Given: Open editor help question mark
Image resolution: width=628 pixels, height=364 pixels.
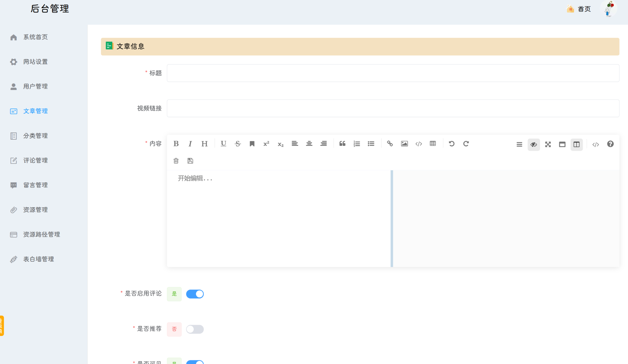Looking at the screenshot, I should coord(611,144).
